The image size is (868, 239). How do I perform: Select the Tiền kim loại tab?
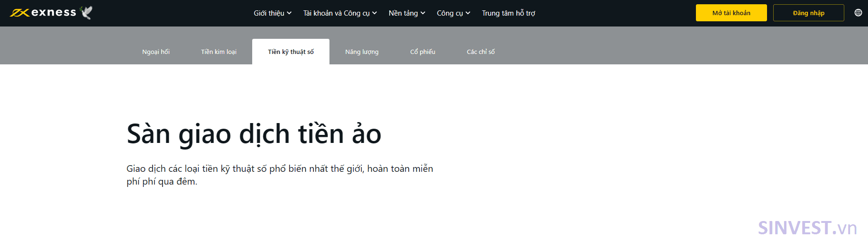219,52
